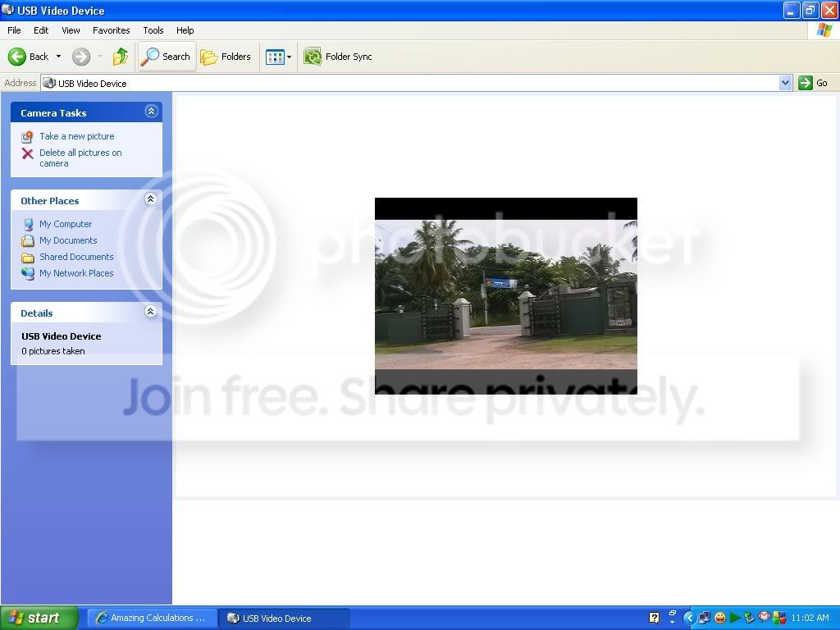Viewport: 840px width, 630px height.
Task: Click the help question mark tray icon
Action: pos(654,618)
